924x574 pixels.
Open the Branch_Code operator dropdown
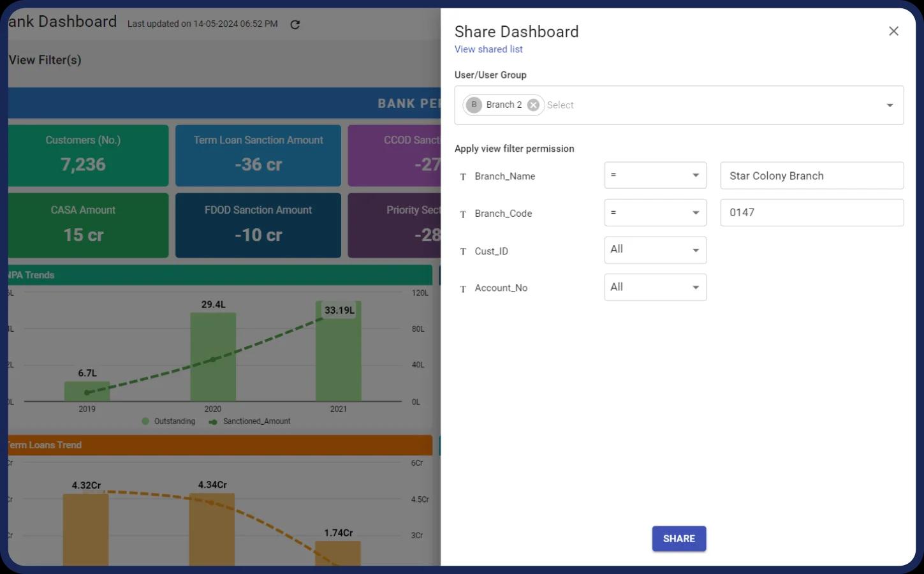pos(655,212)
